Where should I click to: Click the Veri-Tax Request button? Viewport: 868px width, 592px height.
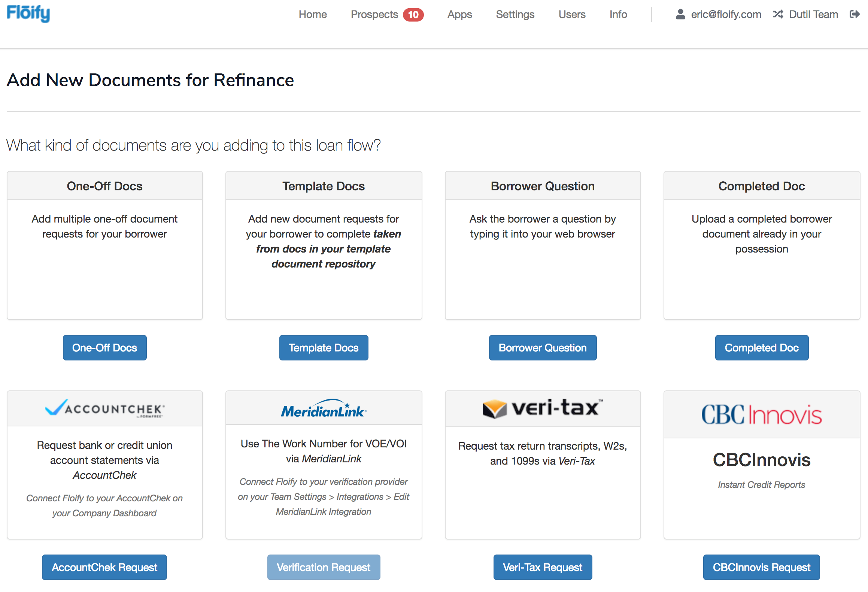click(x=543, y=567)
